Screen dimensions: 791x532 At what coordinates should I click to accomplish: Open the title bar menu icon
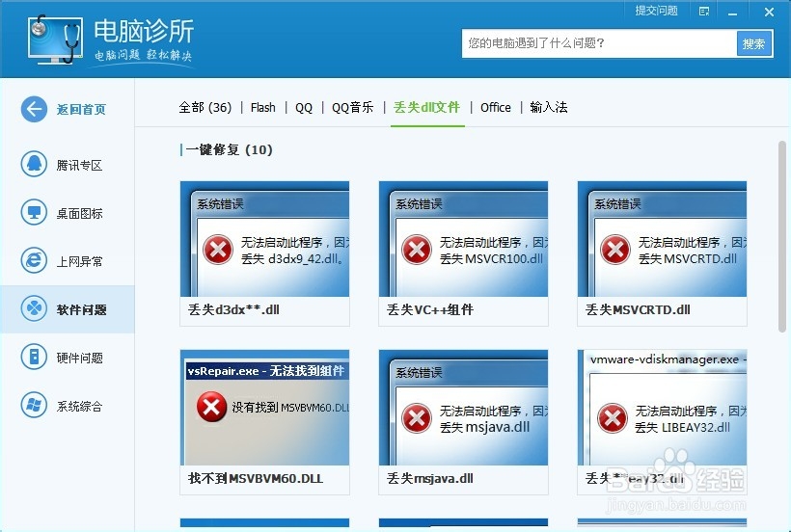tap(704, 12)
